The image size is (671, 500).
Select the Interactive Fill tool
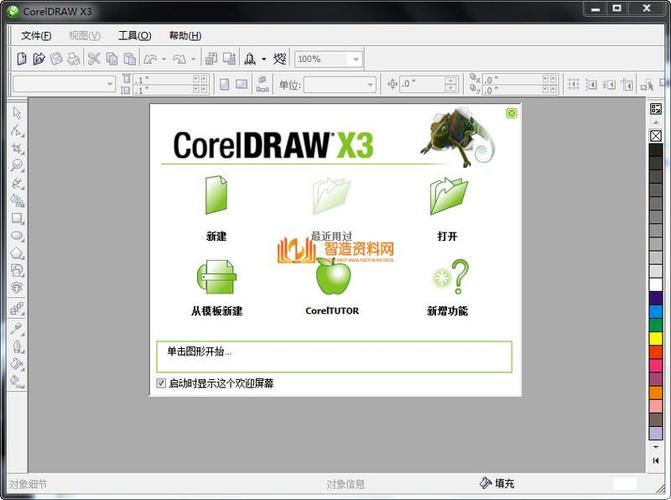coord(17,381)
